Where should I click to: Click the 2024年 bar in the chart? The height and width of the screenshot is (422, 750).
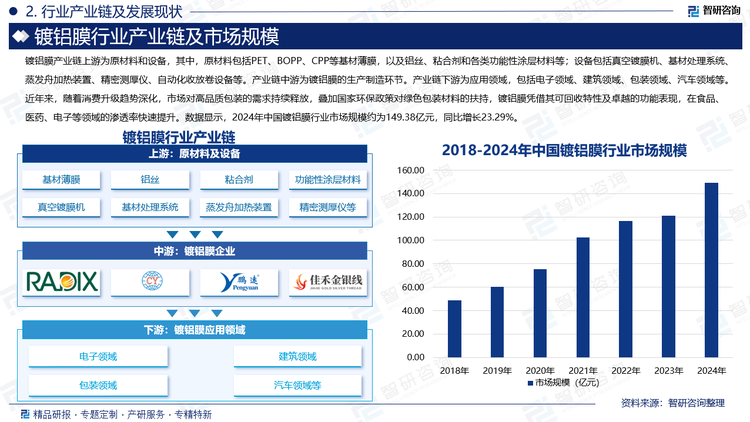click(x=711, y=270)
